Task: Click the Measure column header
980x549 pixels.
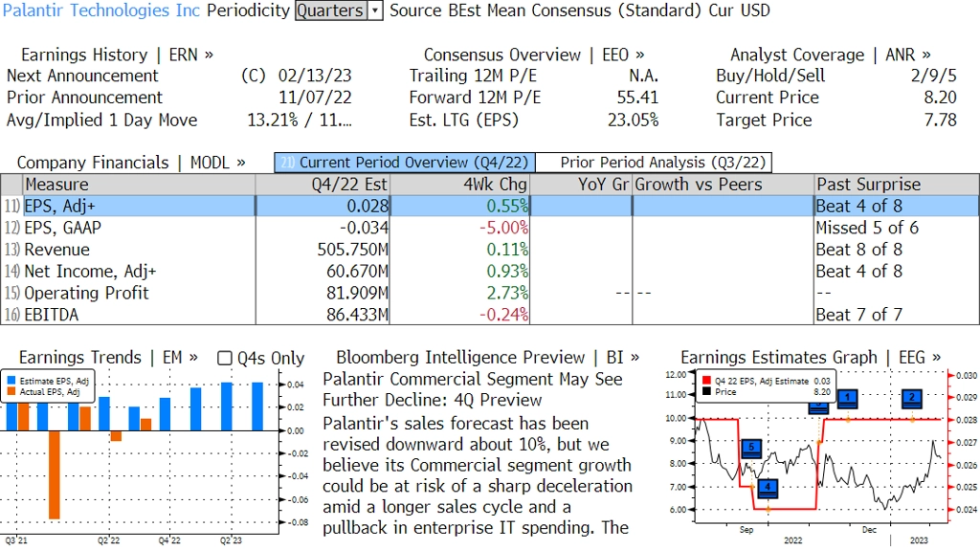Action: [x=139, y=185]
